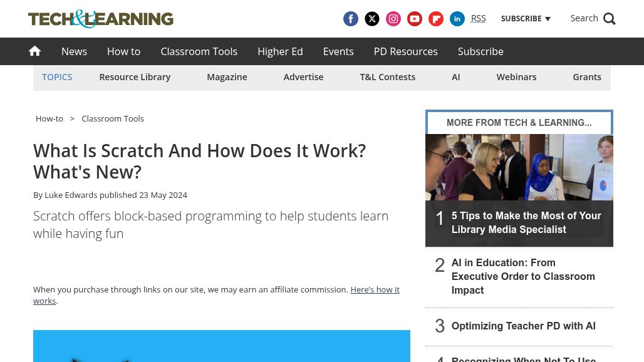Click the Search text in header
The width and height of the screenshot is (644, 362).
point(584,18)
